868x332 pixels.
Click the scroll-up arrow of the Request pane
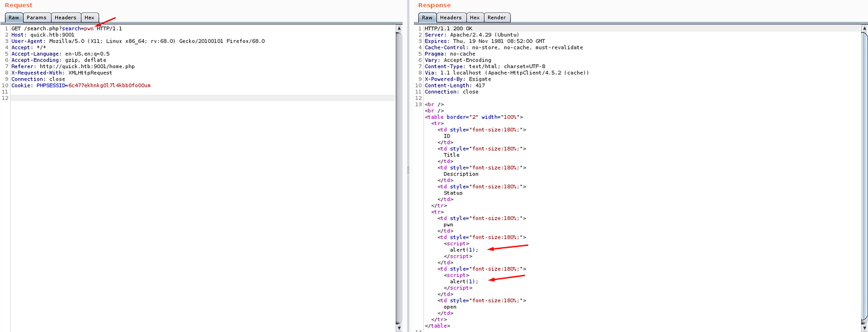(399, 28)
